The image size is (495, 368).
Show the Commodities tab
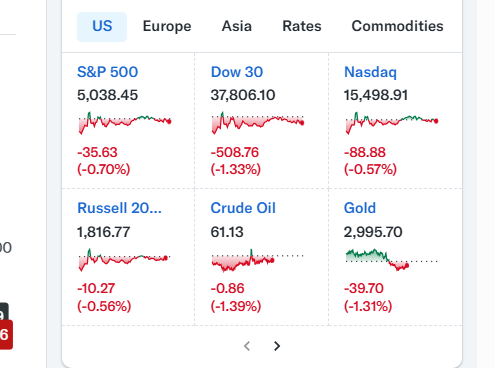click(x=397, y=27)
